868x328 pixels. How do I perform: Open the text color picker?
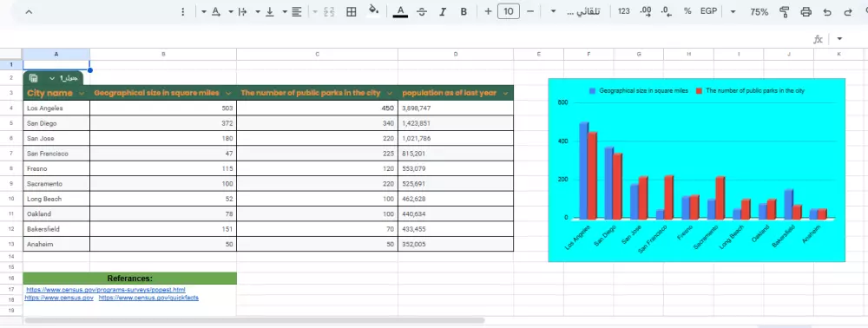coord(400,11)
